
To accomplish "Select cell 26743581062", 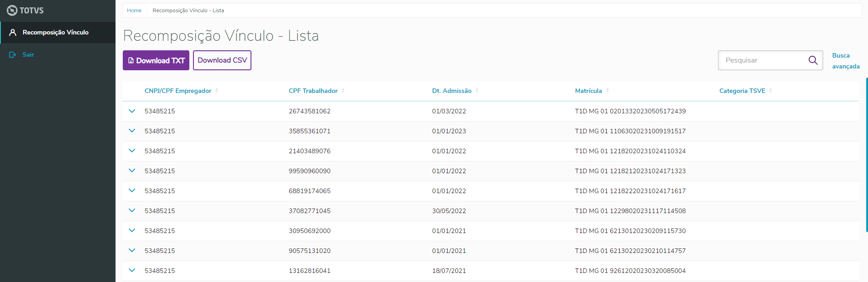I will point(309,111).
